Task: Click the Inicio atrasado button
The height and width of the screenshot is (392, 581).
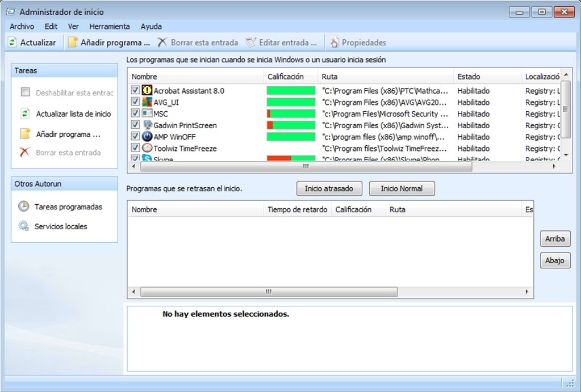Action: [329, 188]
